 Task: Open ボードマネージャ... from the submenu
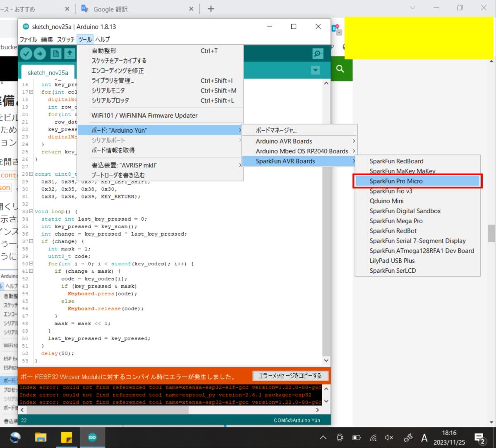click(x=299, y=131)
